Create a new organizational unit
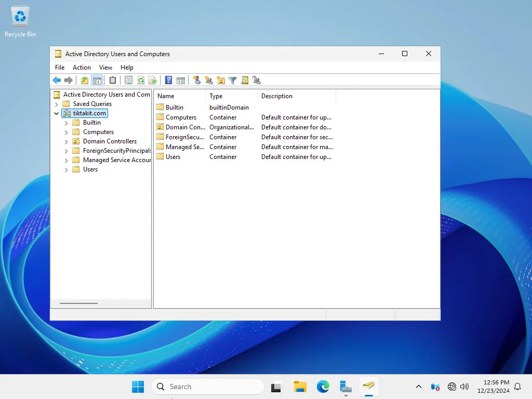The width and height of the screenshot is (532, 399). click(220, 80)
